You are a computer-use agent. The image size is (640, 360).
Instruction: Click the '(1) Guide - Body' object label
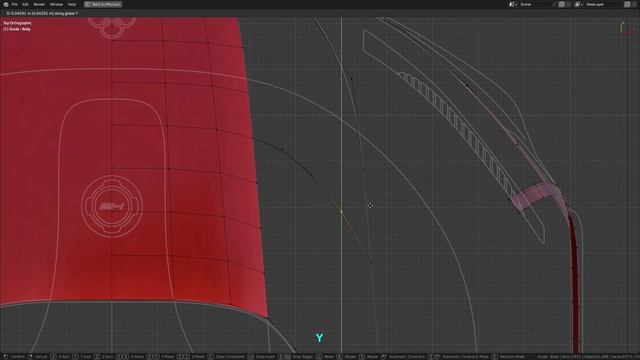(x=17, y=29)
